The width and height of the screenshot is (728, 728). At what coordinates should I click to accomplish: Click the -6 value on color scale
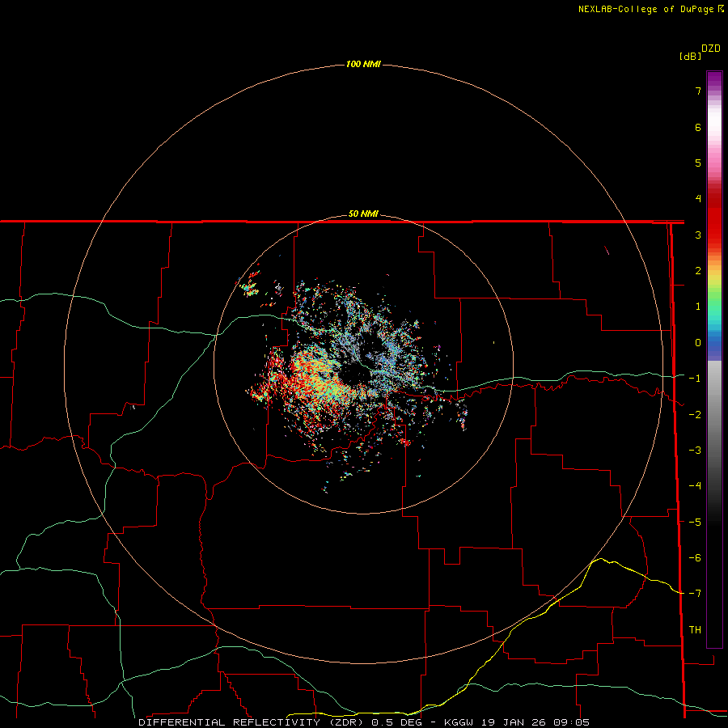[x=695, y=558]
